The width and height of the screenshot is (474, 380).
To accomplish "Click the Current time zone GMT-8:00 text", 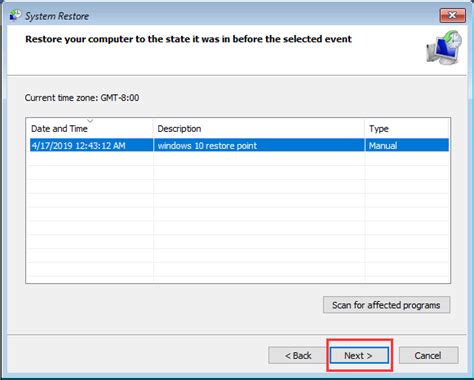I will (82, 98).
